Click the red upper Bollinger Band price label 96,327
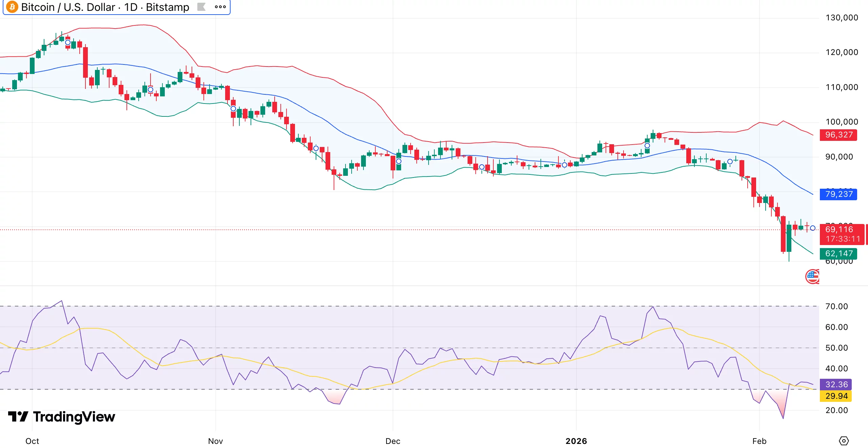868x448 pixels. click(839, 135)
